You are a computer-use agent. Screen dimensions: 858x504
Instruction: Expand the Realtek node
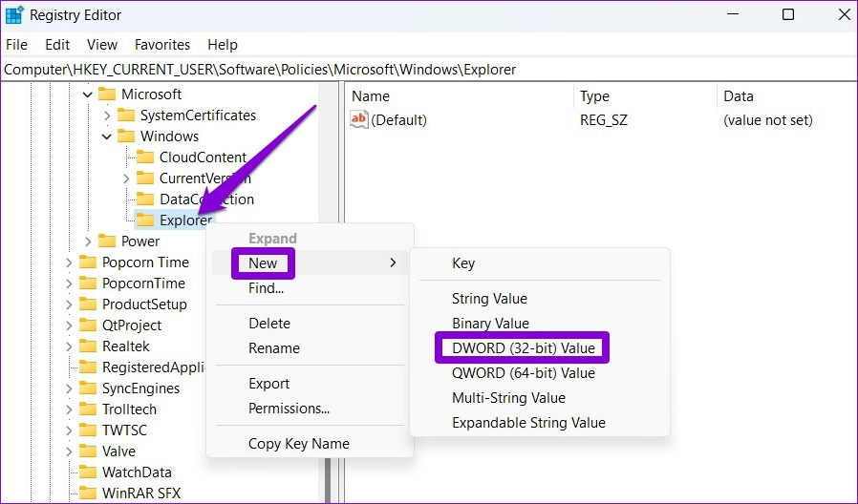point(69,346)
